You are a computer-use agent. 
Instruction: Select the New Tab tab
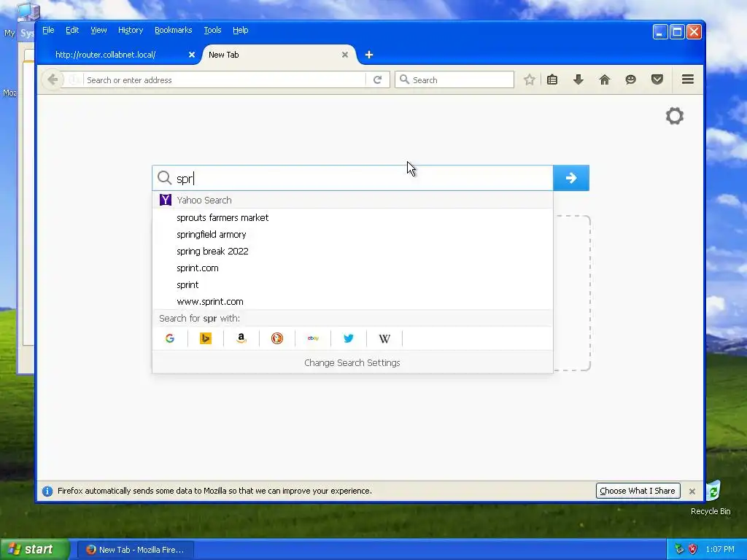(279, 55)
